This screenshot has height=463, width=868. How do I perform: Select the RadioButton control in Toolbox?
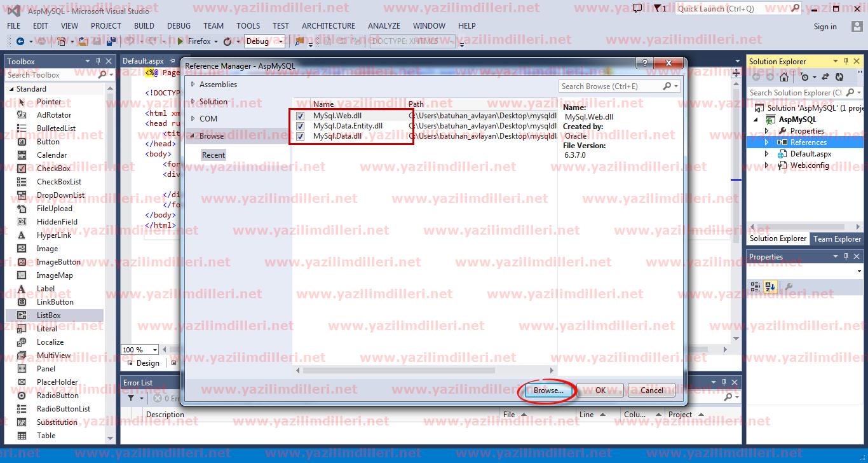[x=58, y=396]
